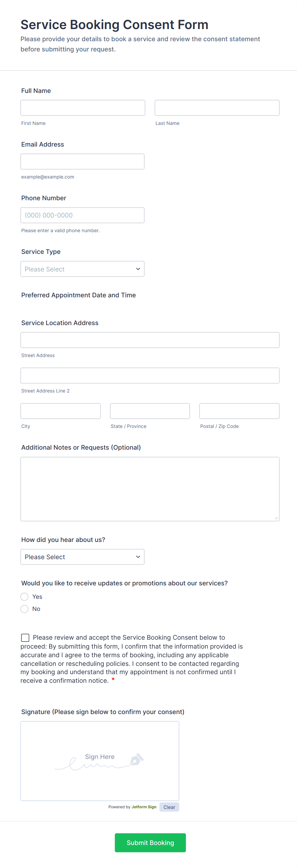Click the Street Address Line 2 field
Screen dimensions: 297x868
pos(150,375)
